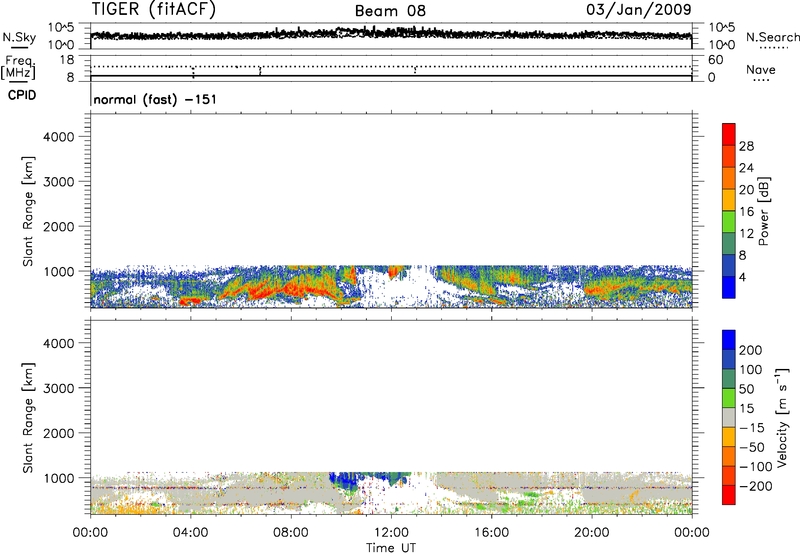800x554 pixels.
Task: Select the Power [dB] colorbar title
Action: (x=764, y=211)
